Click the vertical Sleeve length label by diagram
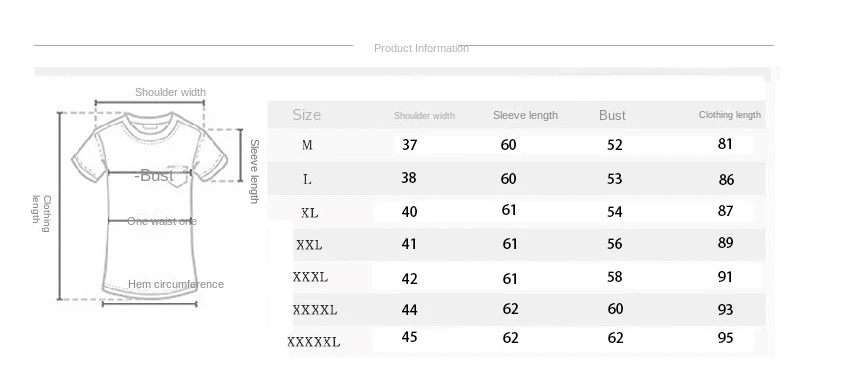Image resolution: width=863 pixels, height=392 pixels. [x=254, y=171]
